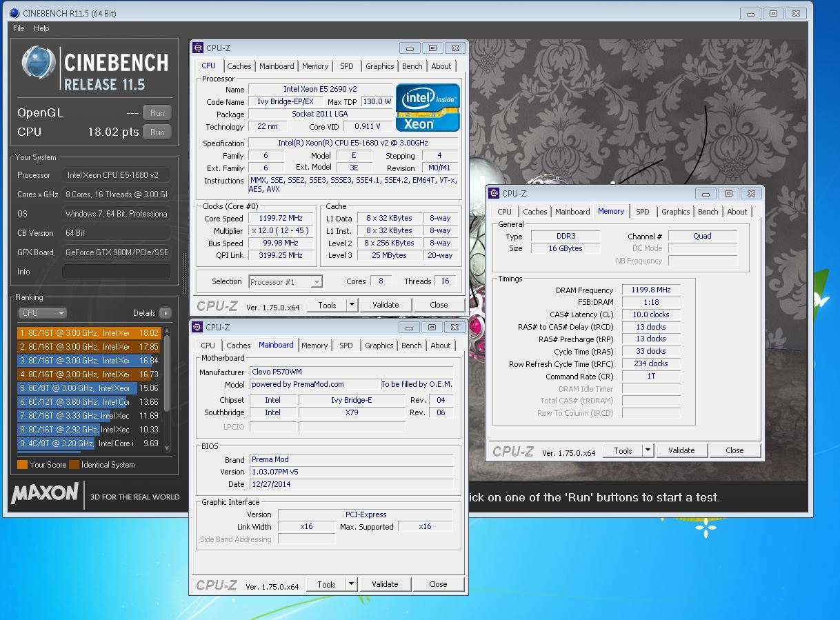Screen dimensions: 840x620
Task: Click Tools button in CPU-Z CPU window
Action: click(327, 305)
